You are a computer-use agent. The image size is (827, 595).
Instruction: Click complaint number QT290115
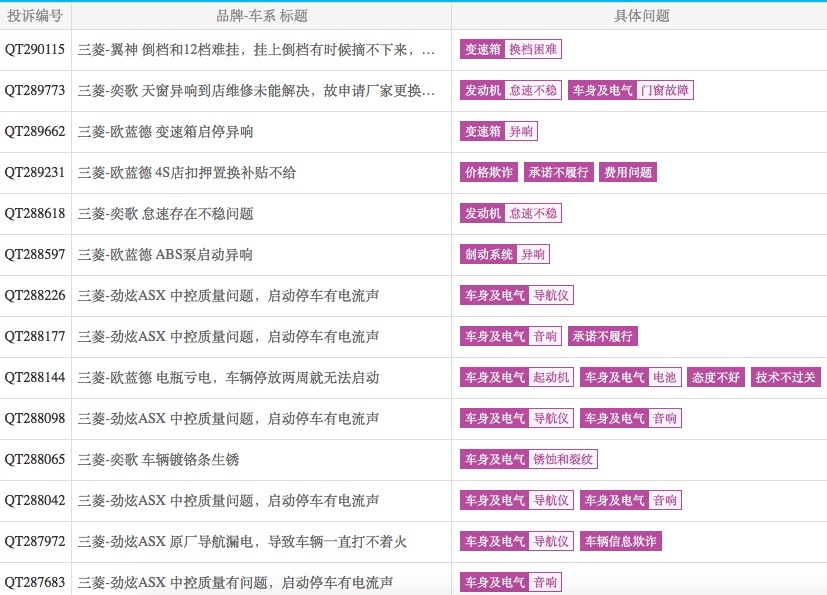pyautogui.click(x=35, y=50)
